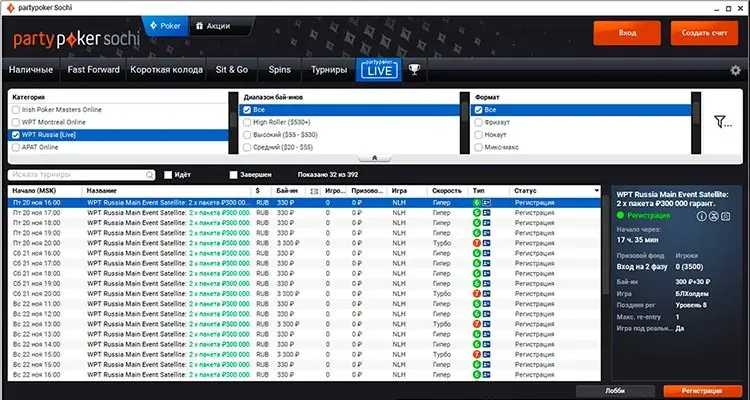Check Высокий ($55 - $530) buy-in filter

(247, 135)
